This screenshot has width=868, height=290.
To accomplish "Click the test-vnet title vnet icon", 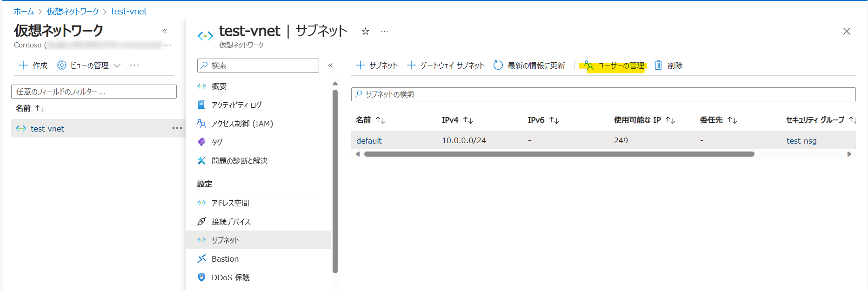I will [205, 36].
